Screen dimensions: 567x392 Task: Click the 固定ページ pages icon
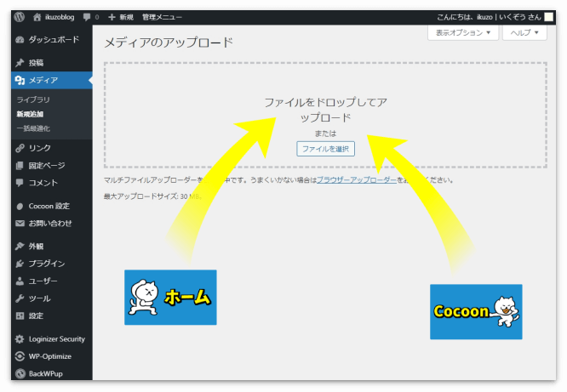20,166
